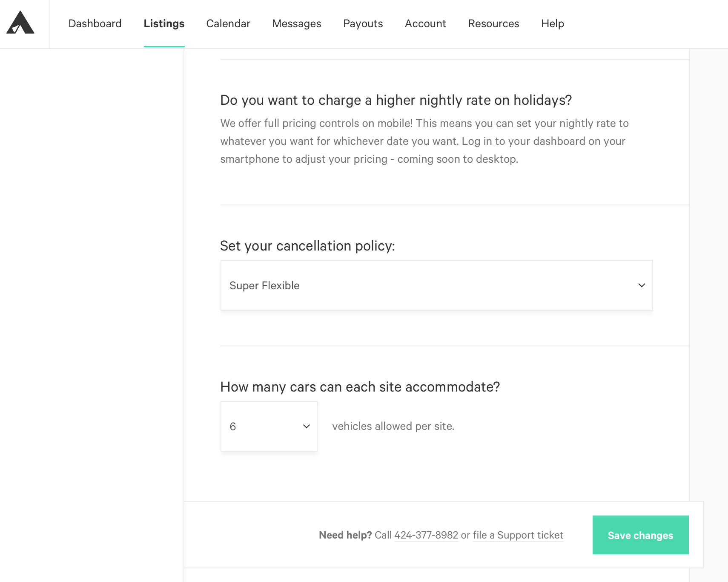The height and width of the screenshot is (582, 728).
Task: Open the Account tab
Action: point(425,23)
